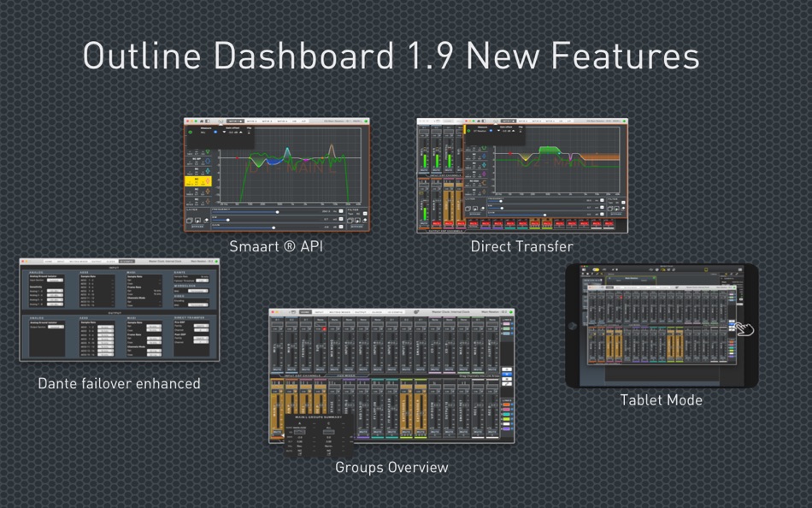This screenshot has width=812, height=508.
Task: Click the Main L Groups Summary popup panel
Action: [319, 435]
